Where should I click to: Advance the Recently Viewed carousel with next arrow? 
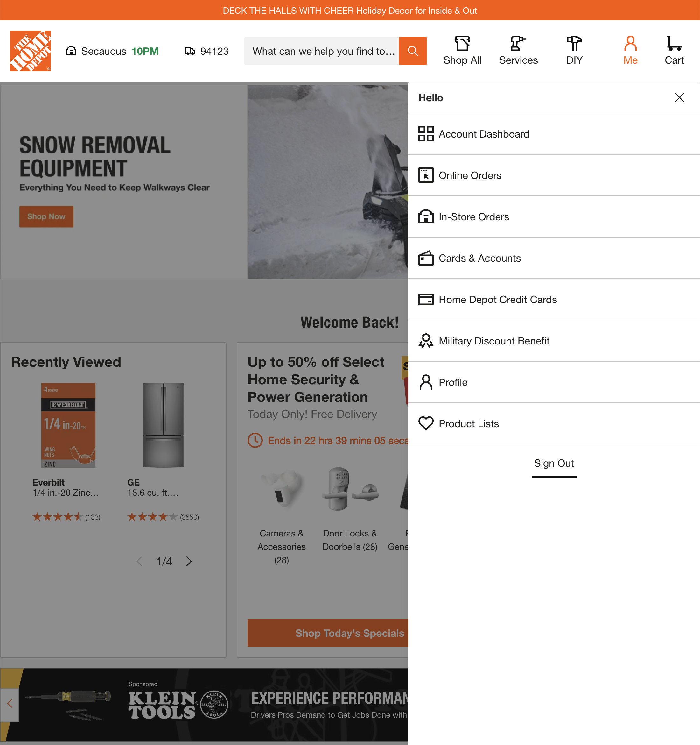[189, 561]
